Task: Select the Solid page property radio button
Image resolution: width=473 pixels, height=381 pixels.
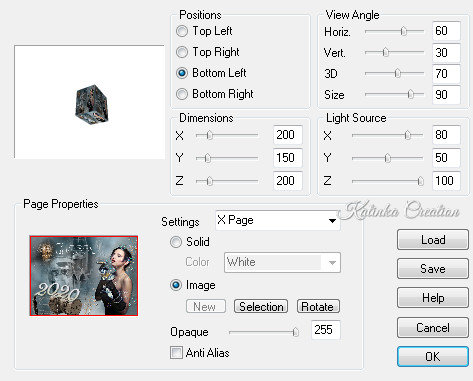Action: 176,242
